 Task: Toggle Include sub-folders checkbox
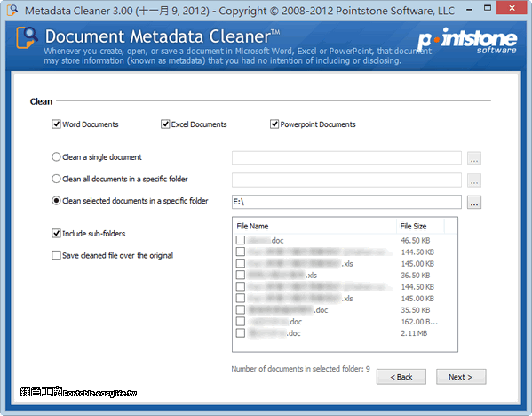pyautogui.click(x=56, y=233)
